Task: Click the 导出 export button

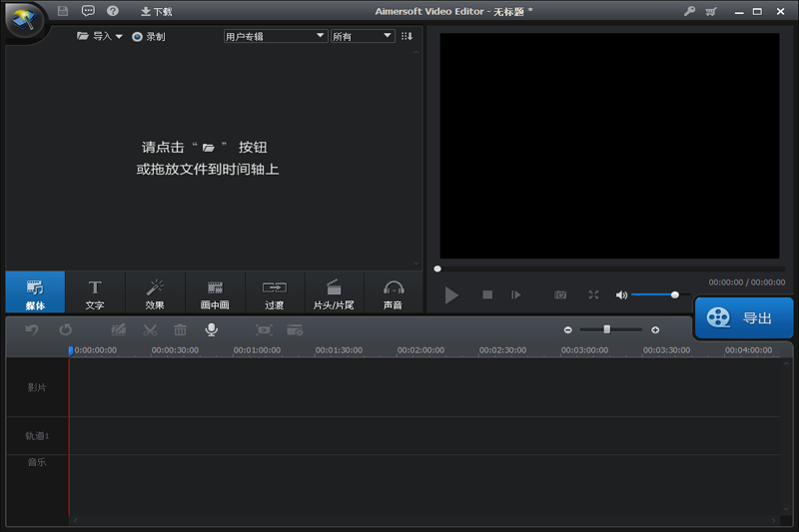Action: tap(744, 318)
